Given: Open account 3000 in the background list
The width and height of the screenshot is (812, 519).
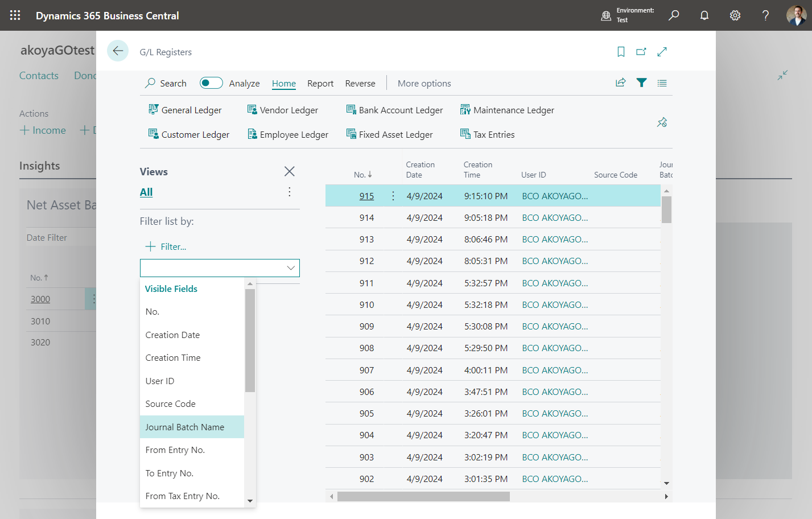Looking at the screenshot, I should point(40,299).
